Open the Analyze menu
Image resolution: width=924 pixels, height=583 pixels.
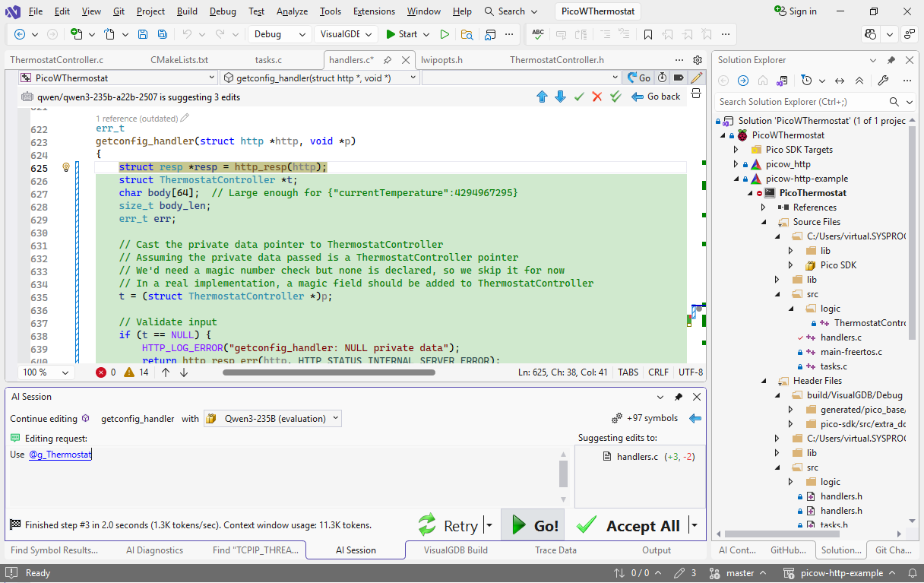(292, 11)
